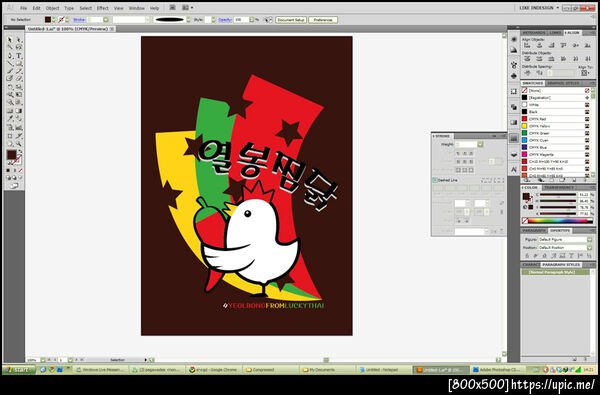This screenshot has width=600, height=395.
Task: Enable the Dashed Line checkbox
Action: (x=435, y=180)
